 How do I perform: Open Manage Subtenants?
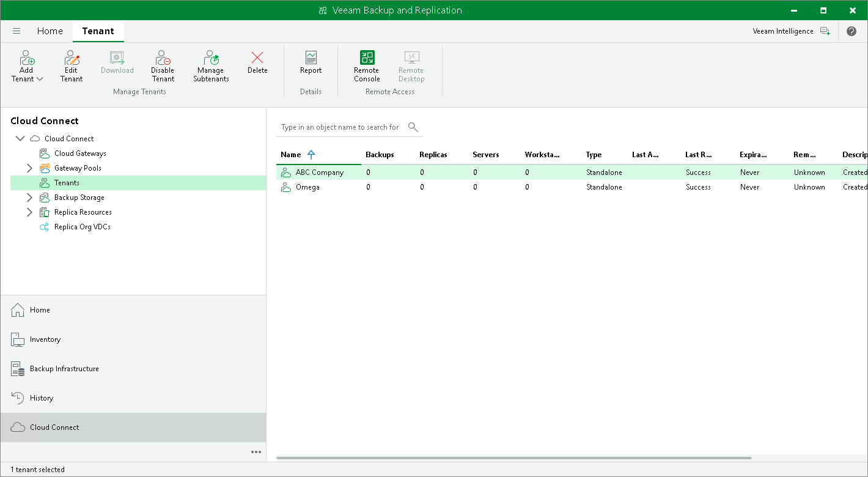[x=211, y=67]
